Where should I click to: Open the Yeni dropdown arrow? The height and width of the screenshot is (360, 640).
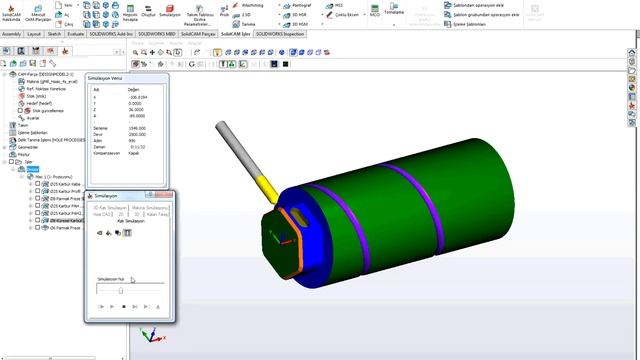pyautogui.click(x=78, y=5)
